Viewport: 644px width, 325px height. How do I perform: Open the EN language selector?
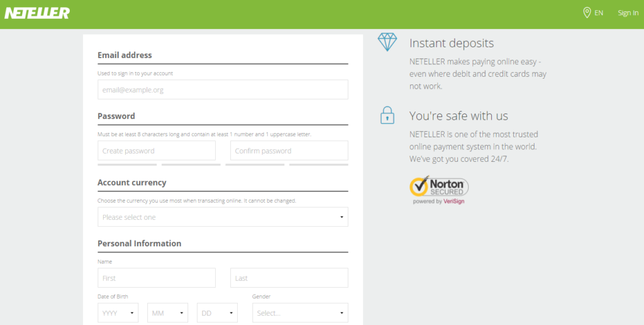[x=599, y=13]
